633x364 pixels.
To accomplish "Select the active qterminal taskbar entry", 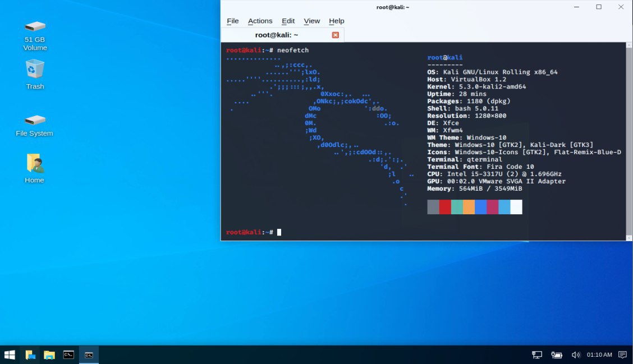I will coord(89,354).
